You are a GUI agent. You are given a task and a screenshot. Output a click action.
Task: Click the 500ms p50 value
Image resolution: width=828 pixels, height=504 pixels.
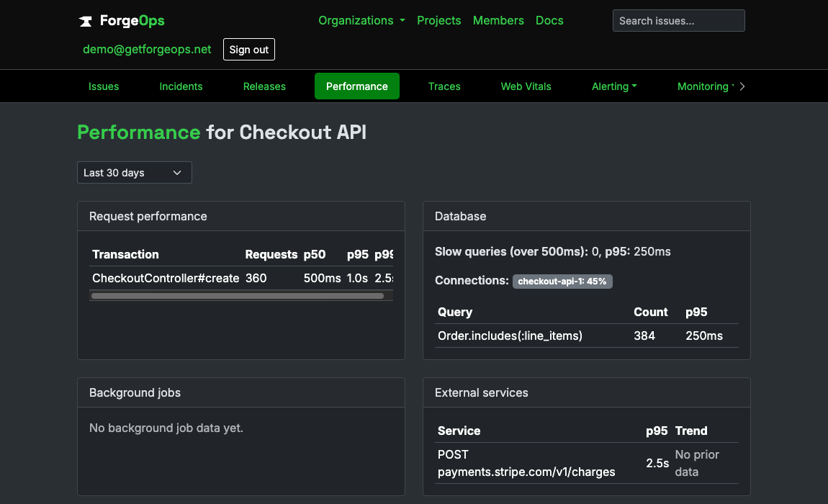pyautogui.click(x=322, y=278)
